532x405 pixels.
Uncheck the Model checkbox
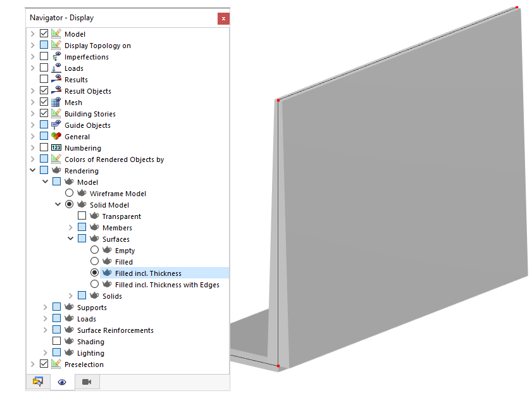click(x=42, y=34)
